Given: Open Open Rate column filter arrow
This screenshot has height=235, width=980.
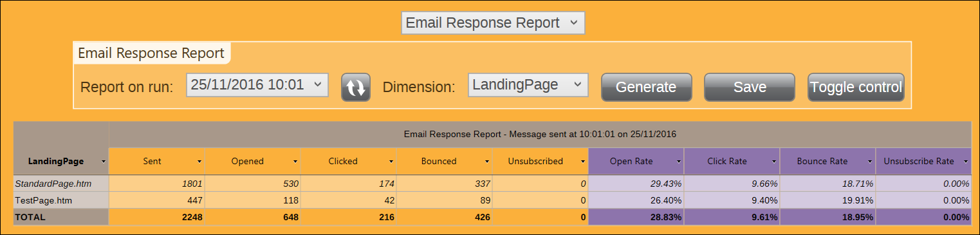Looking at the screenshot, I should [679, 162].
